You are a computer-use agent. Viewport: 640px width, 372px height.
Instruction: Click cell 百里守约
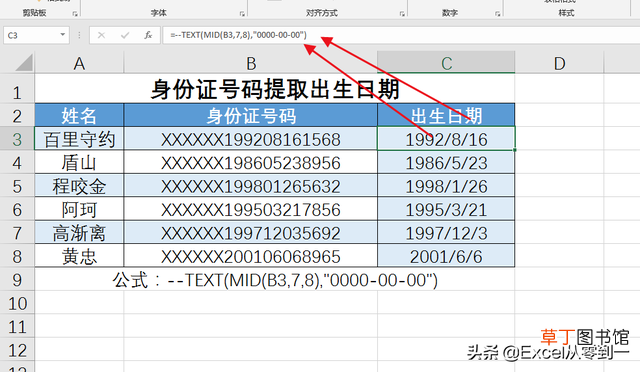click(79, 139)
